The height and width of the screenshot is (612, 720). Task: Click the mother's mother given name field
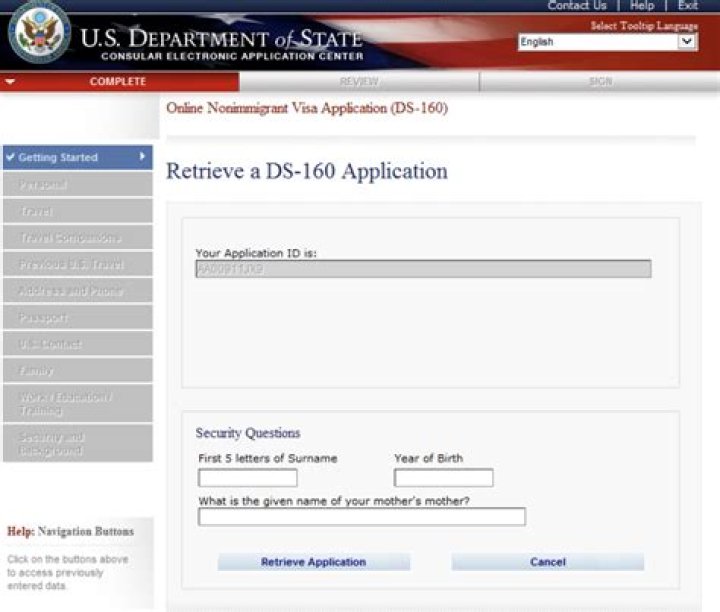[361, 517]
